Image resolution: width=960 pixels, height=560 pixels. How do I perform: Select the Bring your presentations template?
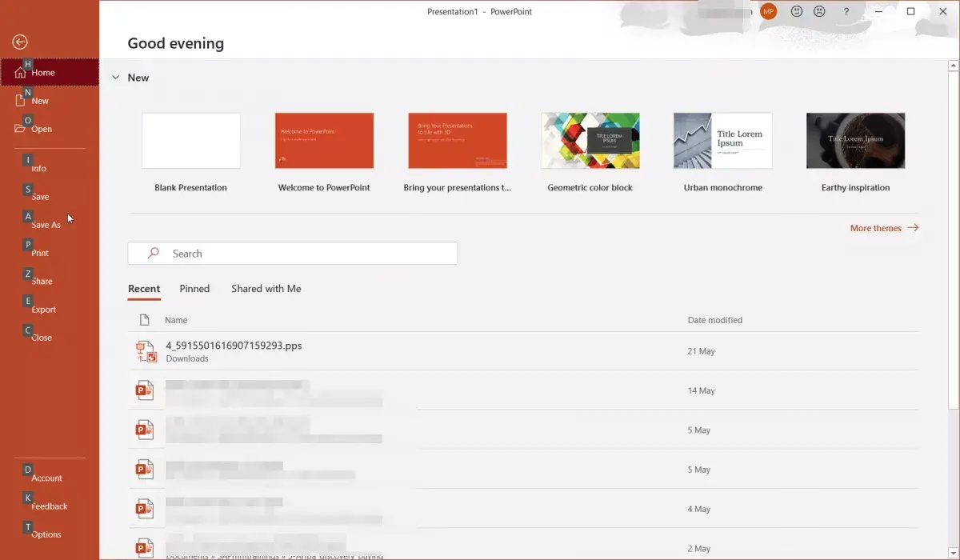pyautogui.click(x=458, y=152)
